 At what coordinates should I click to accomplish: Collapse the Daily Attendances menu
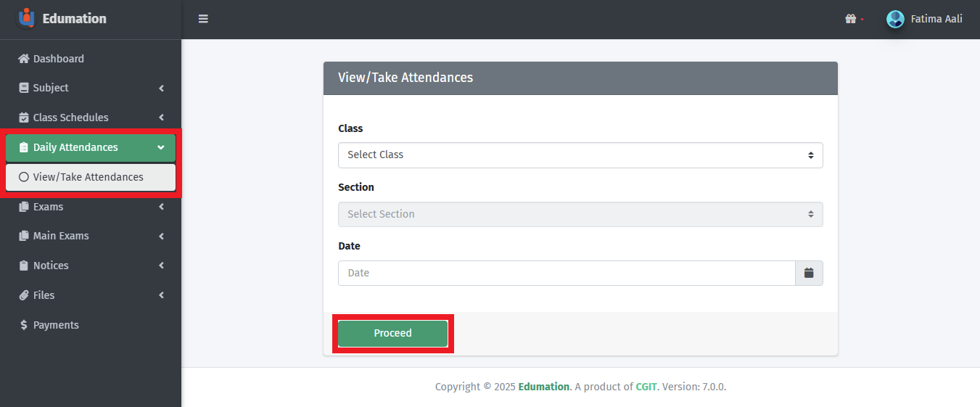160,147
